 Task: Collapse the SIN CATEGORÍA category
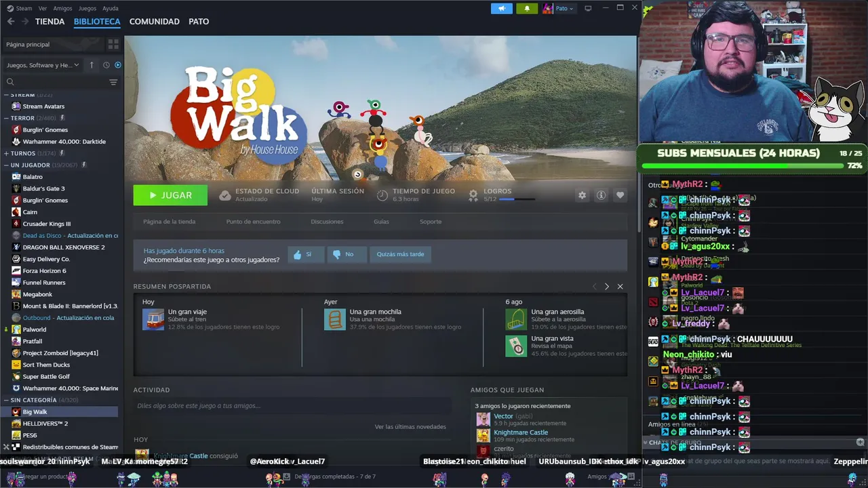pyautogui.click(x=7, y=400)
